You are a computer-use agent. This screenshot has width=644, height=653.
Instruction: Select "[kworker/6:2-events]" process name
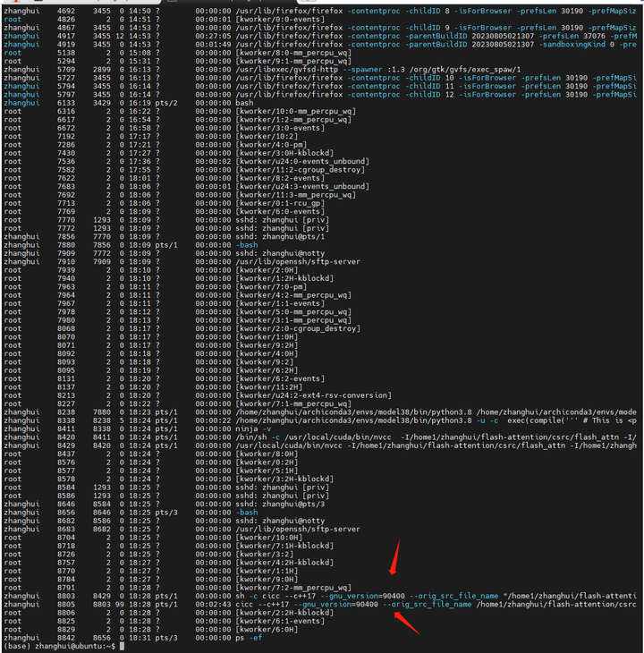[280, 378]
